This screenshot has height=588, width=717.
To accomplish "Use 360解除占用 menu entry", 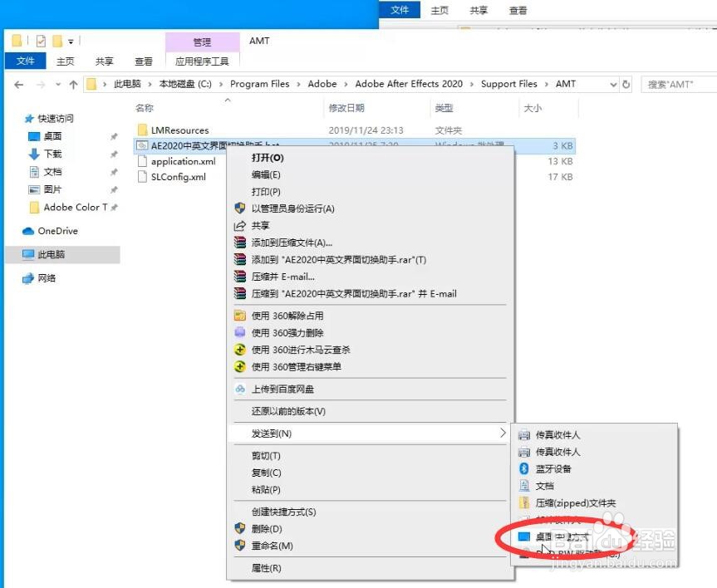I will 287,316.
